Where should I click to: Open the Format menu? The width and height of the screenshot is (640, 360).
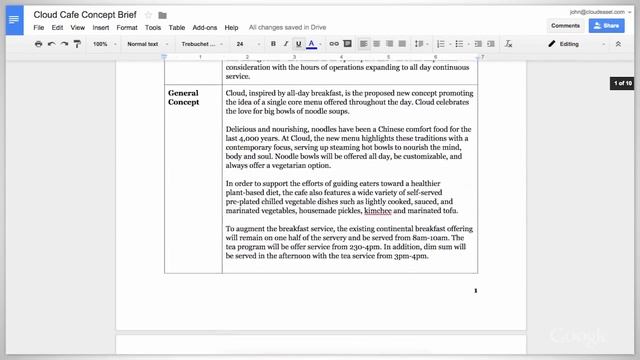click(127, 27)
